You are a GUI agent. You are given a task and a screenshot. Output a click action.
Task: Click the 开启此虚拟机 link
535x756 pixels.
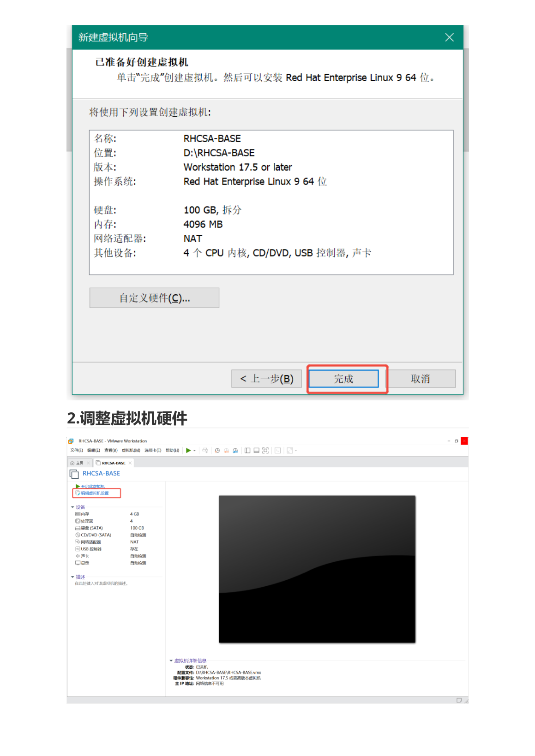point(93,486)
